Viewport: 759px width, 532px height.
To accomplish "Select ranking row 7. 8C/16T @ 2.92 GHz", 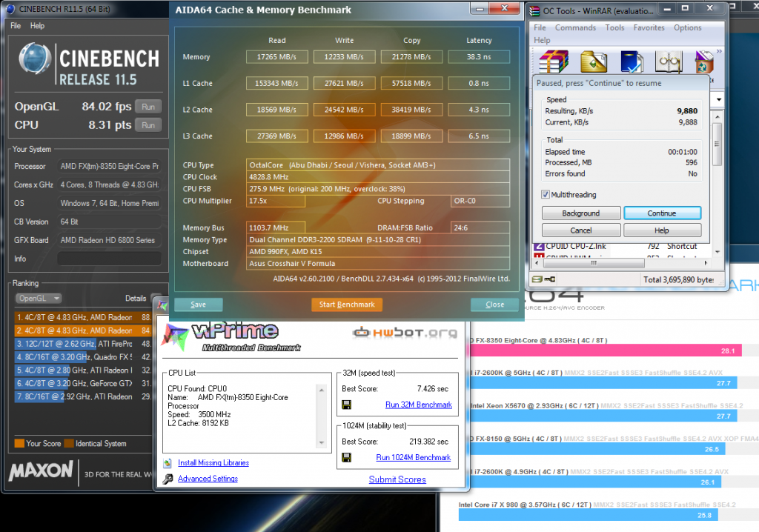I will tap(84, 396).
